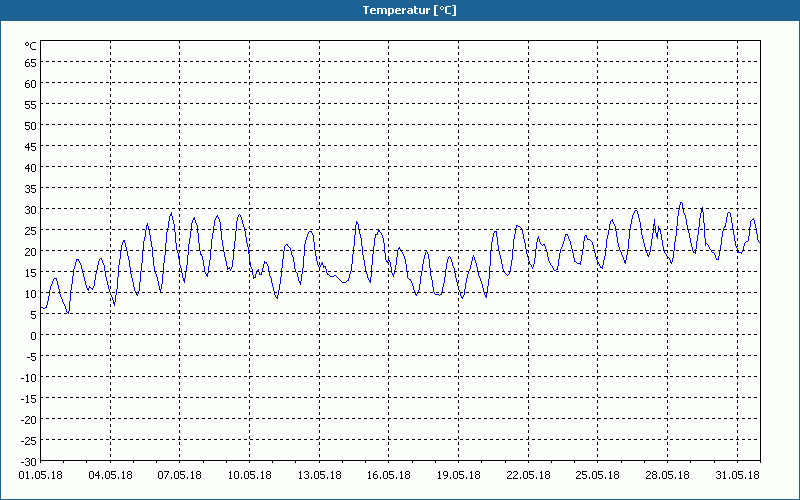Select the 65 value on the temperature axis

pos(31,62)
